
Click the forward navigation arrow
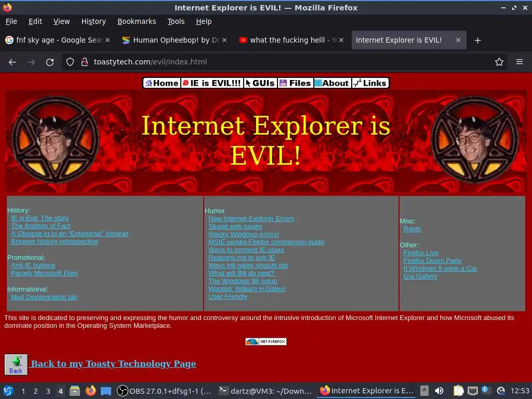pos(31,62)
